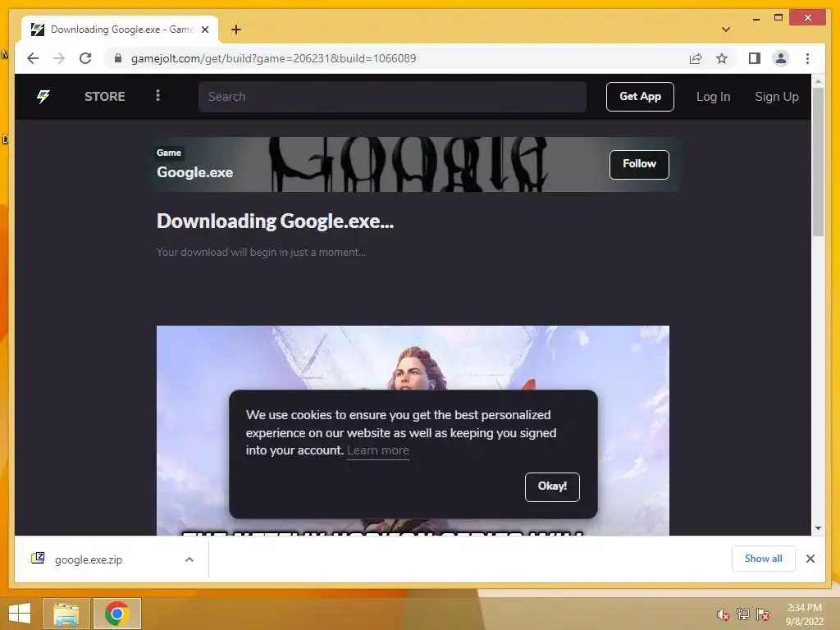840x630 pixels.
Task: Reload the Game Jolt page
Action: coord(85,58)
